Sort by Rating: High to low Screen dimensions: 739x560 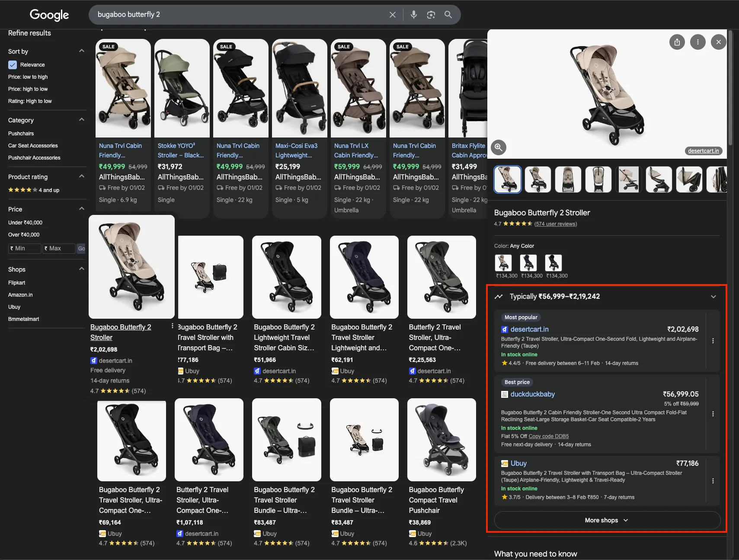click(30, 101)
